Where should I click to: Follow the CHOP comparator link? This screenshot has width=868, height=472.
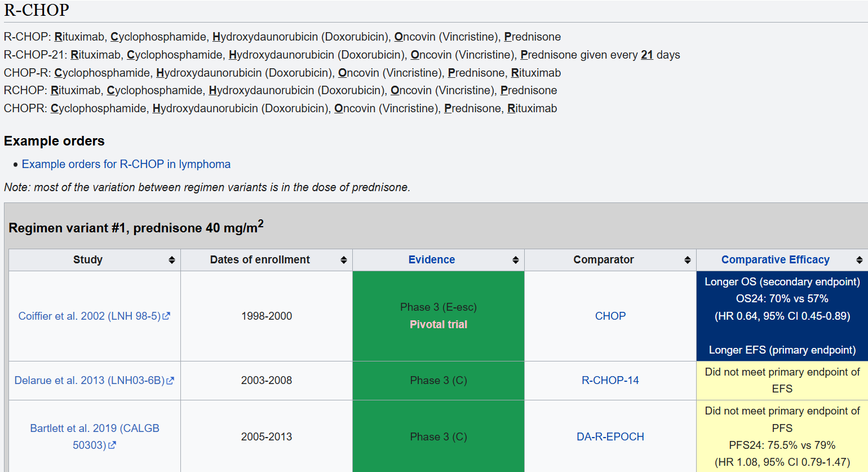coord(610,316)
